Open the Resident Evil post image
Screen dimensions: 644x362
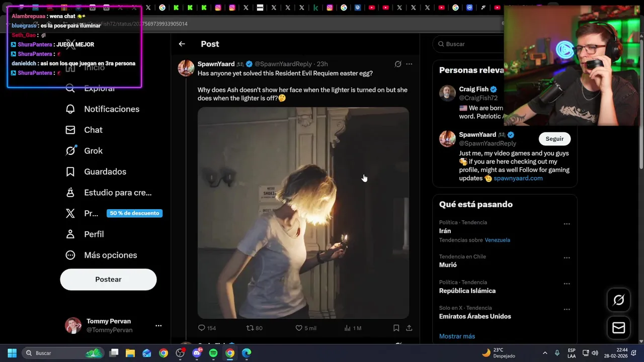pyautogui.click(x=303, y=213)
